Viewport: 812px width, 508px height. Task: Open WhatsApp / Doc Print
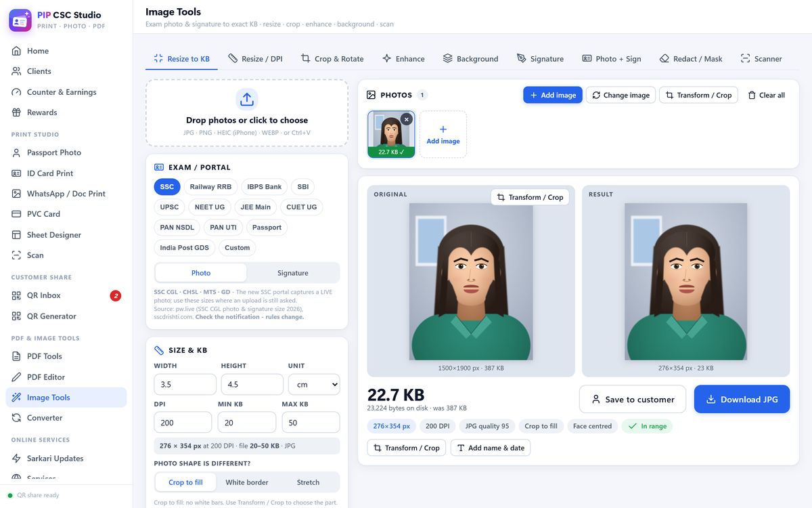(x=66, y=194)
